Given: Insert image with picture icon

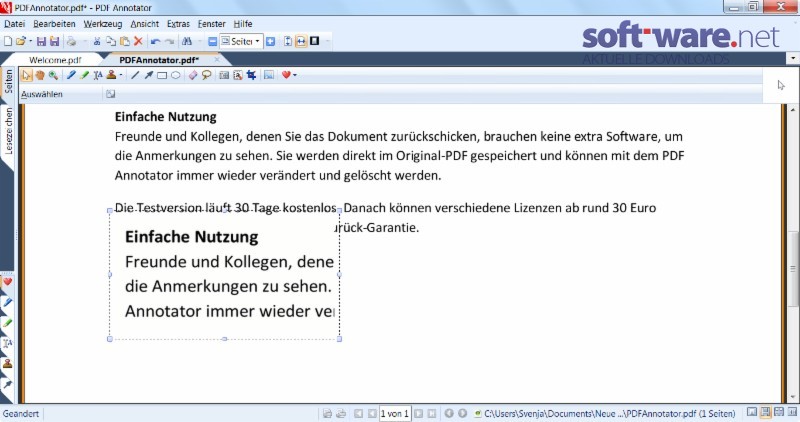Looking at the screenshot, I should (269, 76).
